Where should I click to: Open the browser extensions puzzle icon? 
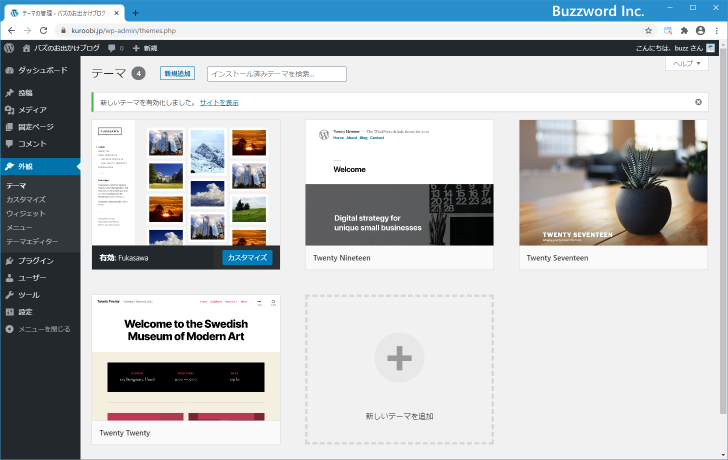pos(684,31)
